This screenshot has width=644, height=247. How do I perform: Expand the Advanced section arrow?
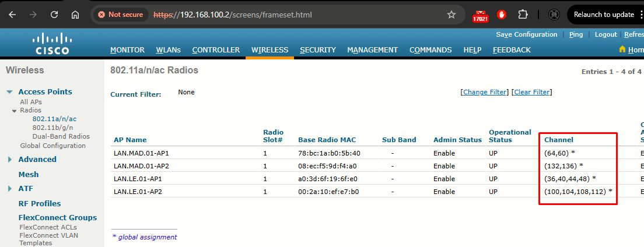10,159
